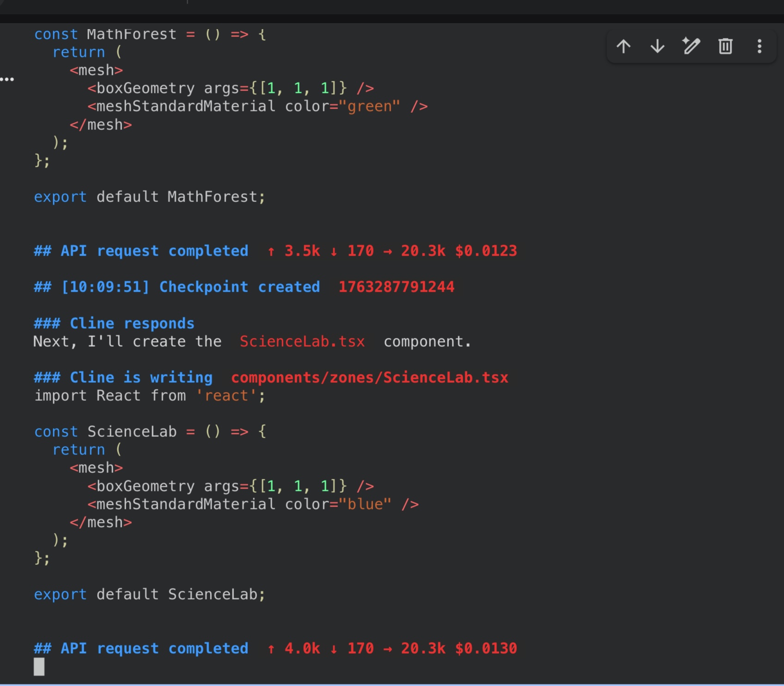Click the "const ScienceLab = () => {" line
The height and width of the screenshot is (686, 784).
(150, 432)
